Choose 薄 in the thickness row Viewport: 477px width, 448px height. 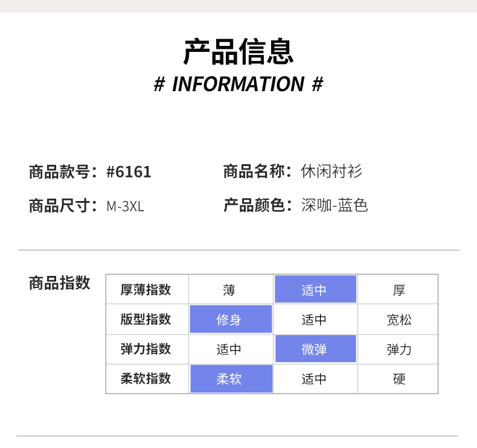(x=229, y=290)
